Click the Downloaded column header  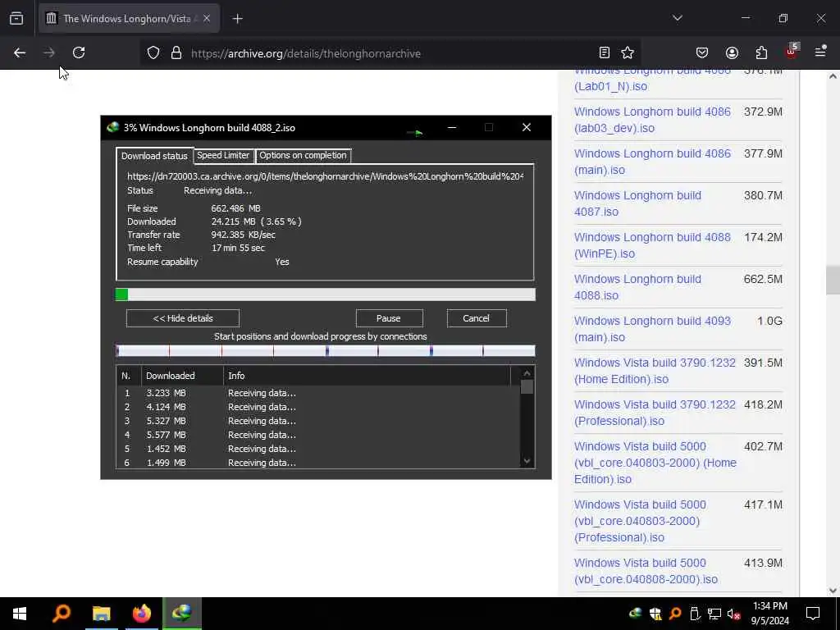(182, 376)
